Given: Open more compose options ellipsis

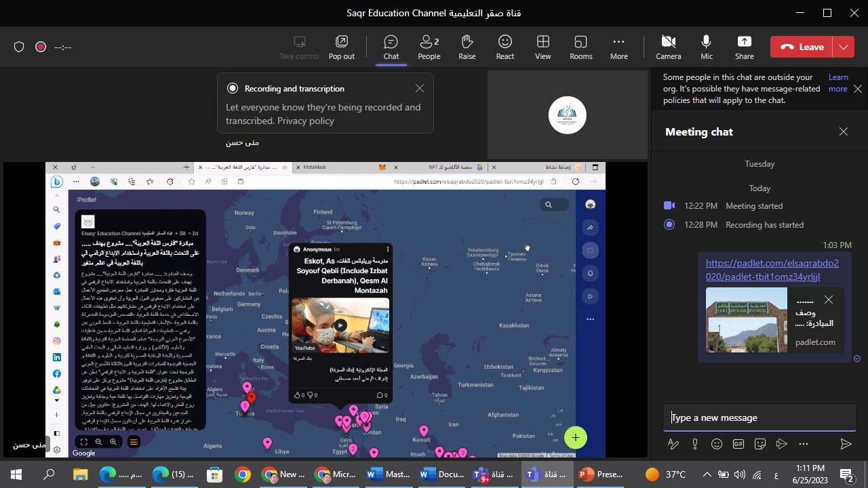Looking at the screenshot, I should point(804,444).
